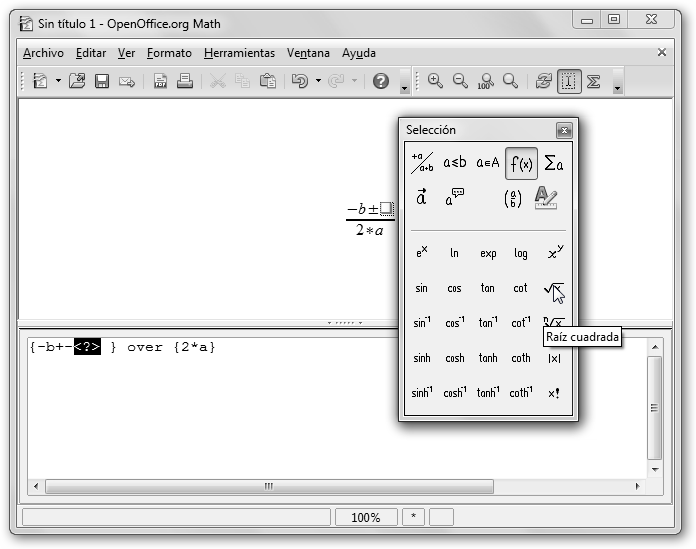Insert the factorial x! function
Viewport: 696px width, 549px height.
[553, 393]
